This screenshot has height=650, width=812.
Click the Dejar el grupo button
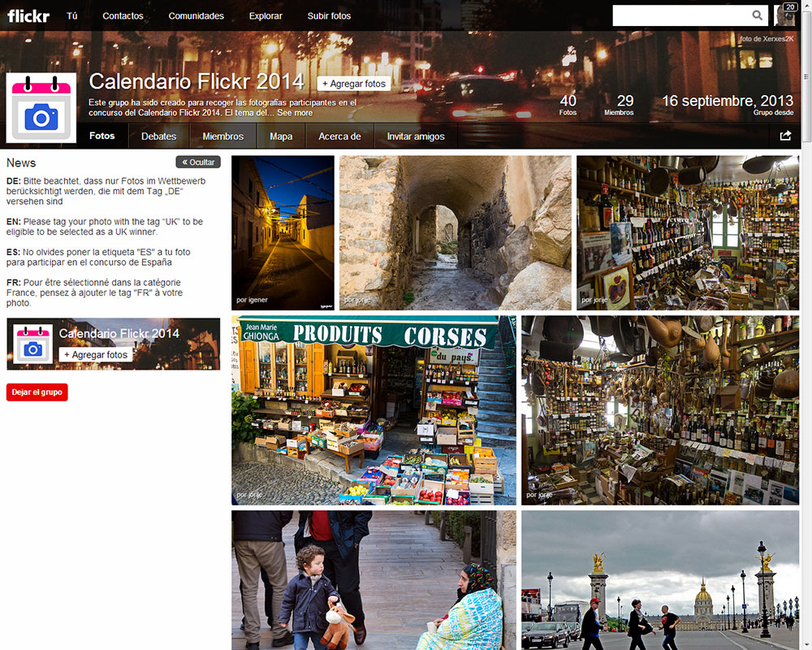37,392
